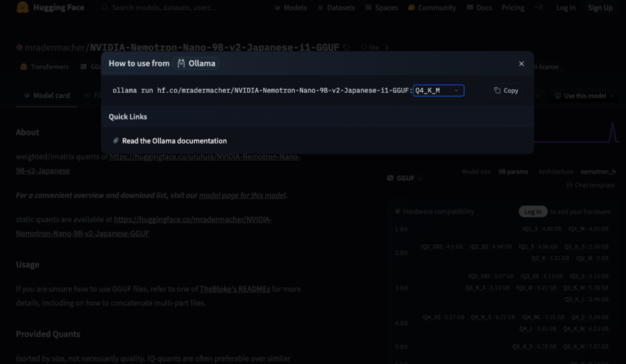Screen dimensions: 626x364
Task: Open the more-options menu icon beside Pricing
Action: coord(539,8)
